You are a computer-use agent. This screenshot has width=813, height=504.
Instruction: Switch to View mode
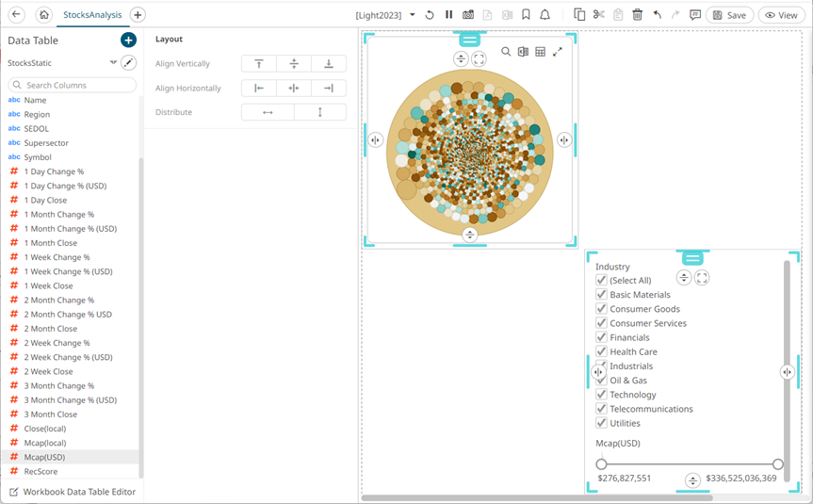tap(782, 15)
